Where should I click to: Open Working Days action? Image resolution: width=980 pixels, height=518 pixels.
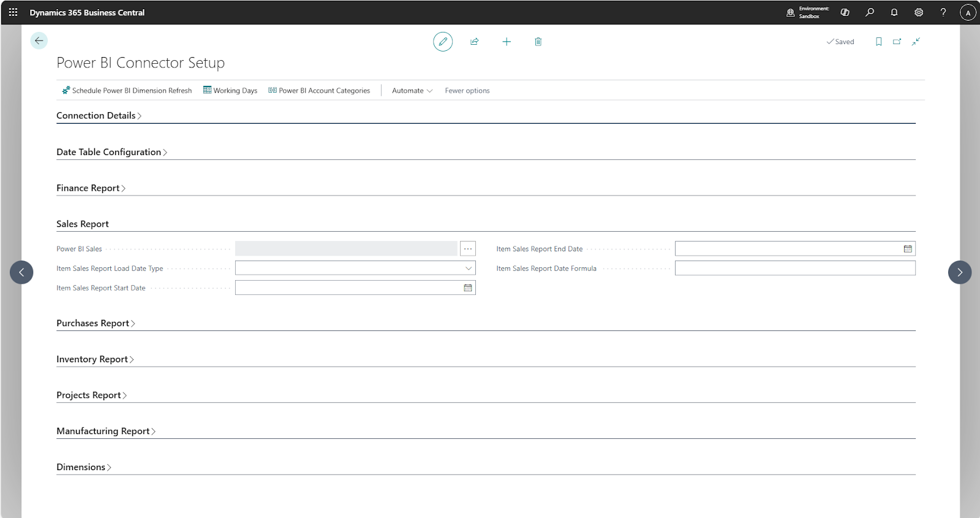coord(230,90)
